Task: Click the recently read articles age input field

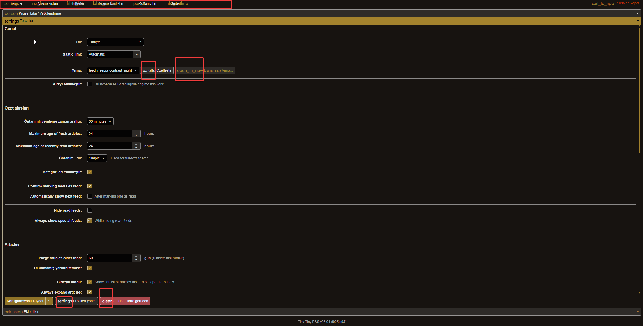Action: [109, 146]
